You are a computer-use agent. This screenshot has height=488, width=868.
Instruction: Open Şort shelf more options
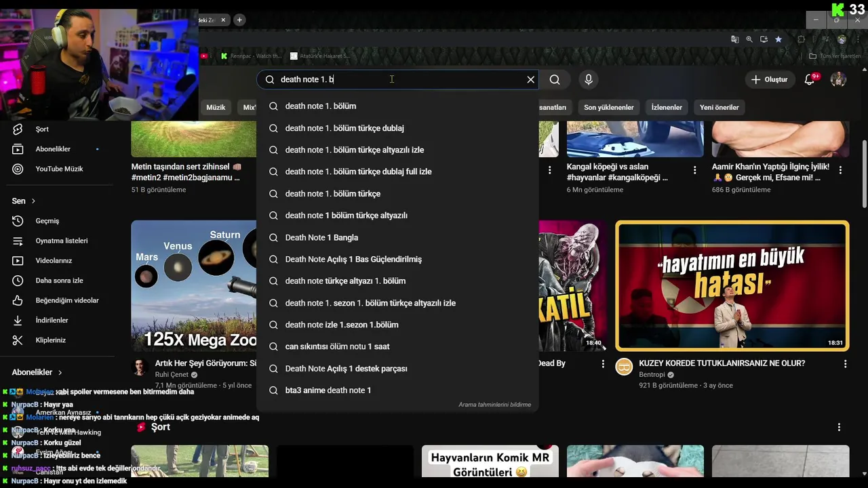839,427
